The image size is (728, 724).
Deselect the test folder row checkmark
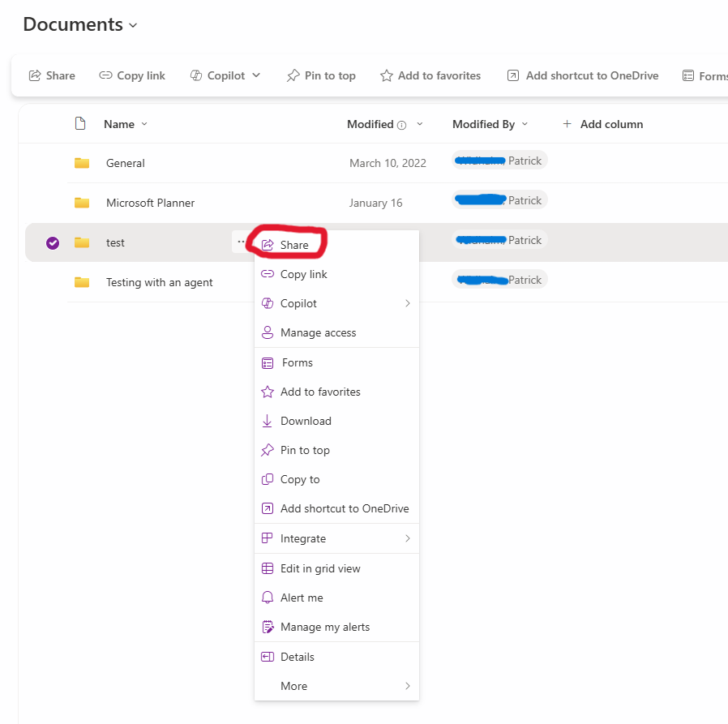pos(53,243)
